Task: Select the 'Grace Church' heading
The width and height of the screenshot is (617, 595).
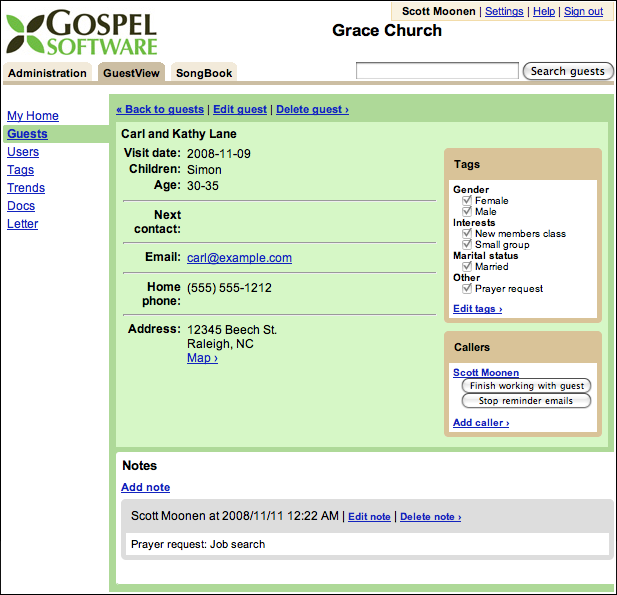Action: click(x=387, y=30)
